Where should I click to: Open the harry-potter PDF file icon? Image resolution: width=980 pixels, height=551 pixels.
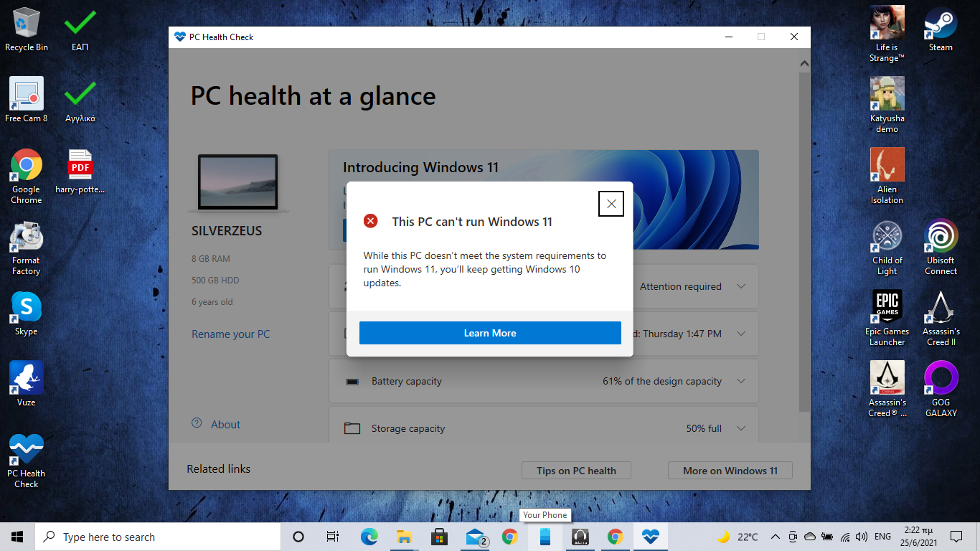click(x=80, y=171)
